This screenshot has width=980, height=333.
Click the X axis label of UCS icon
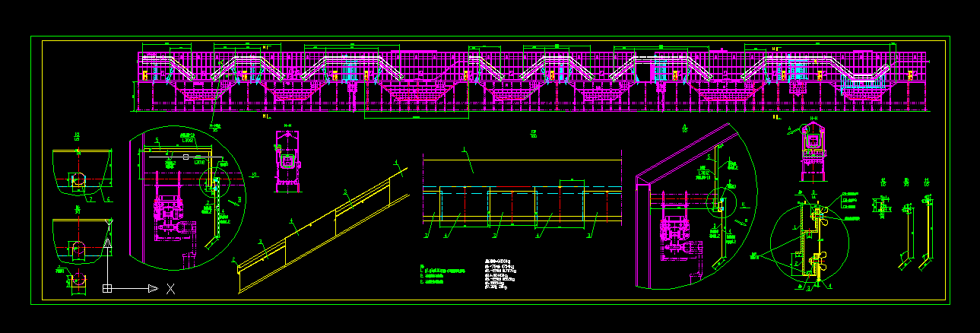point(171,288)
